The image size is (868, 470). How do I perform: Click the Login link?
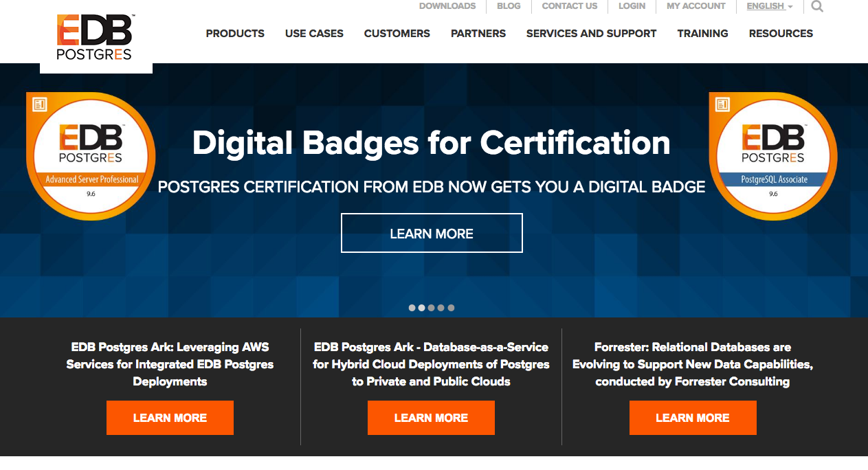pyautogui.click(x=632, y=6)
